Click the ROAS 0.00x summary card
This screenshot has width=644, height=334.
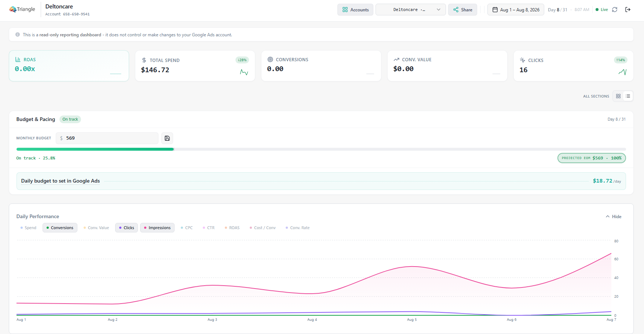[69, 66]
